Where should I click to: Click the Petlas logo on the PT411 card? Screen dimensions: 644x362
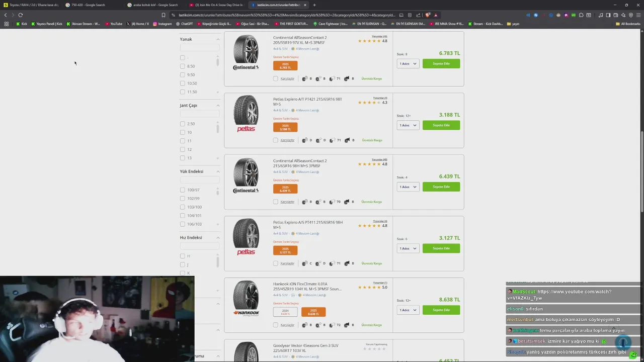coord(246,252)
